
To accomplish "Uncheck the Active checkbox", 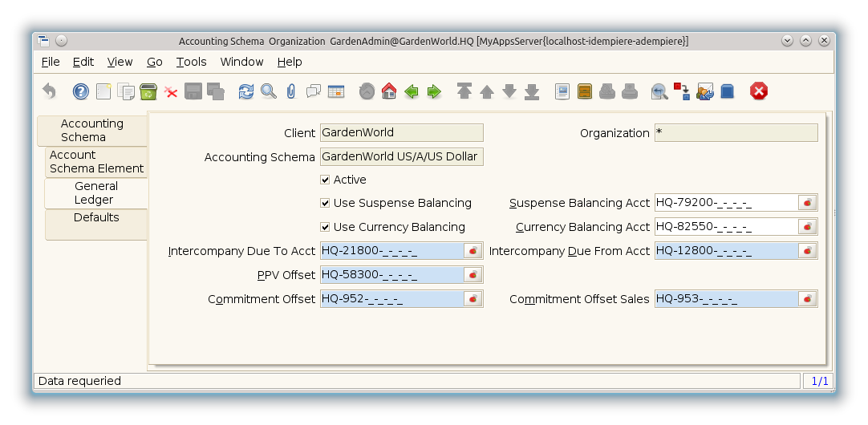I will pyautogui.click(x=325, y=180).
